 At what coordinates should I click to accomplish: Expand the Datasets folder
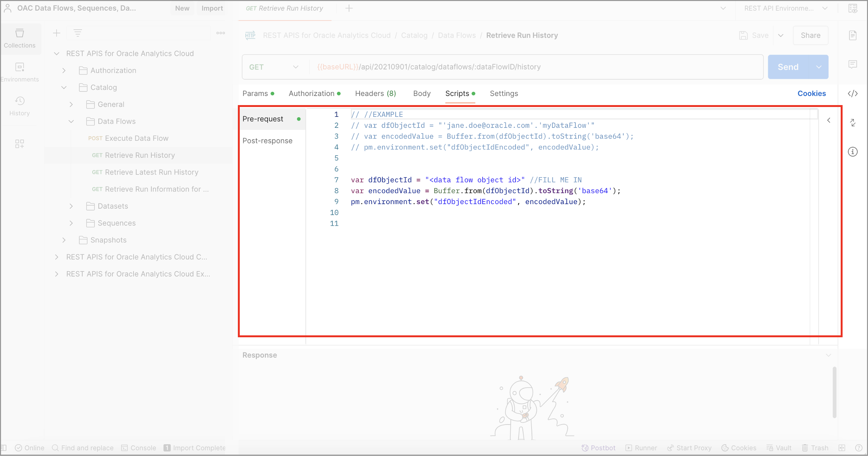pos(71,206)
